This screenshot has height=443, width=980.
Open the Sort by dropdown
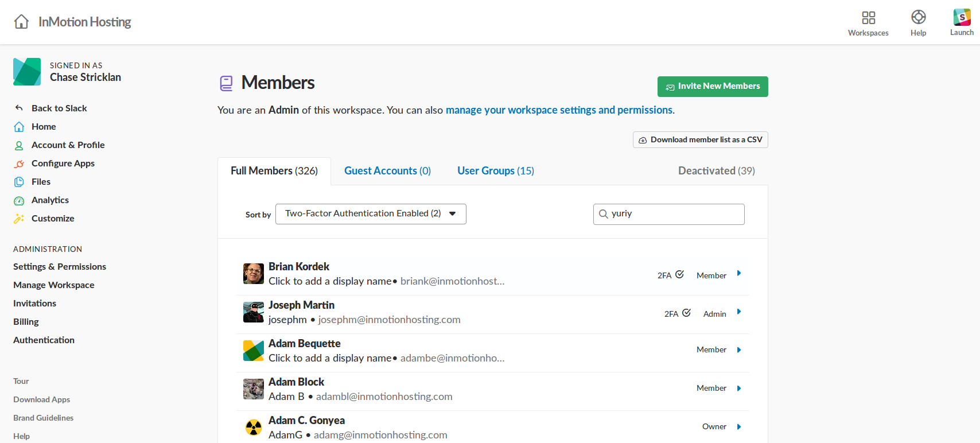[371, 214]
